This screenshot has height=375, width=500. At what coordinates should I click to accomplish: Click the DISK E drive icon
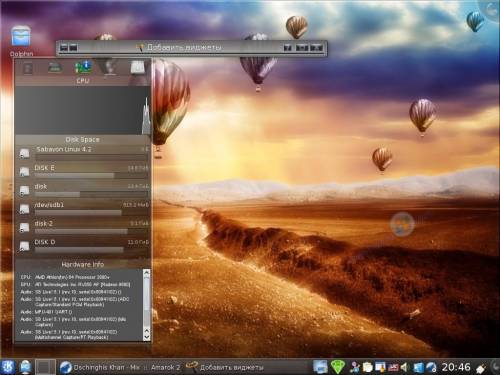coord(24,172)
